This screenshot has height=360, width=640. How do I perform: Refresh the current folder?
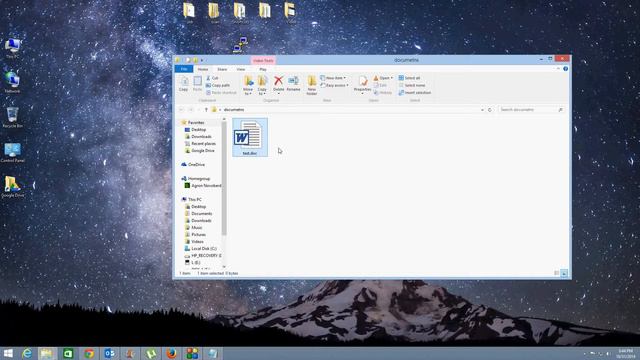pos(490,109)
